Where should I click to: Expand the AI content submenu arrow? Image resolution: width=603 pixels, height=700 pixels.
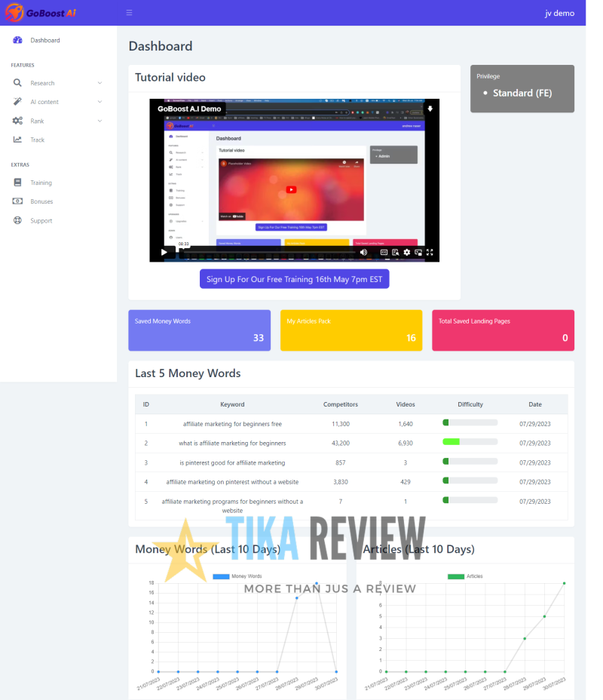pyautogui.click(x=99, y=102)
